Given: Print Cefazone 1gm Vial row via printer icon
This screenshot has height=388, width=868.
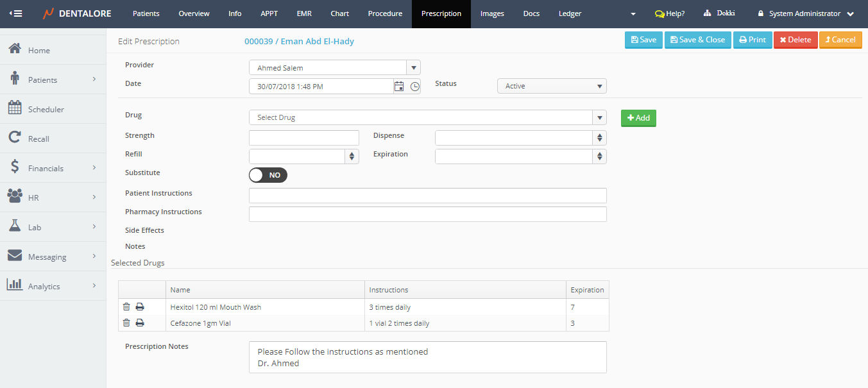Looking at the screenshot, I should [140, 323].
